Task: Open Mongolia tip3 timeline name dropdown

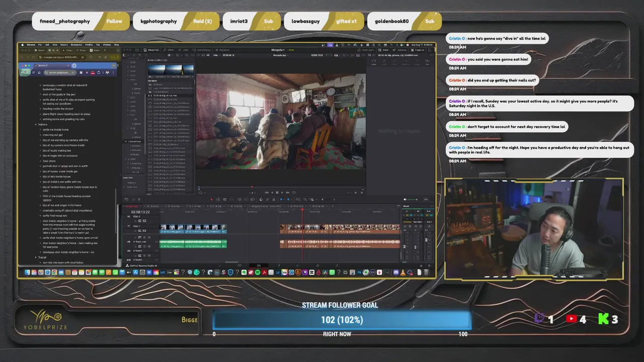Action: (280, 55)
